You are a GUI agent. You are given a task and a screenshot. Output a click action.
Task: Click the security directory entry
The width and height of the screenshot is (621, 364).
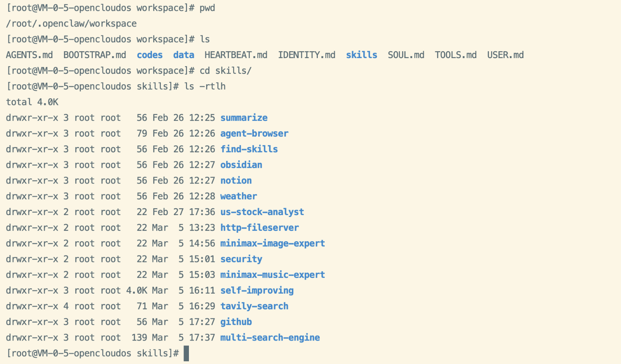coord(241,259)
